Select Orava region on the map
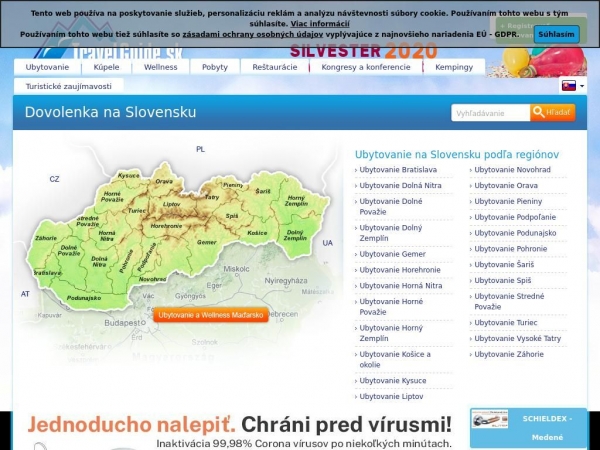 (164, 181)
